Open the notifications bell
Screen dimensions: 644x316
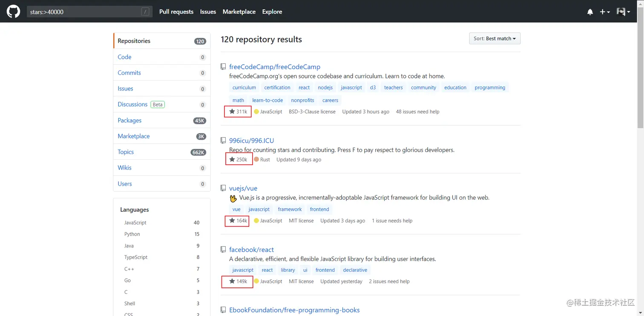point(590,12)
